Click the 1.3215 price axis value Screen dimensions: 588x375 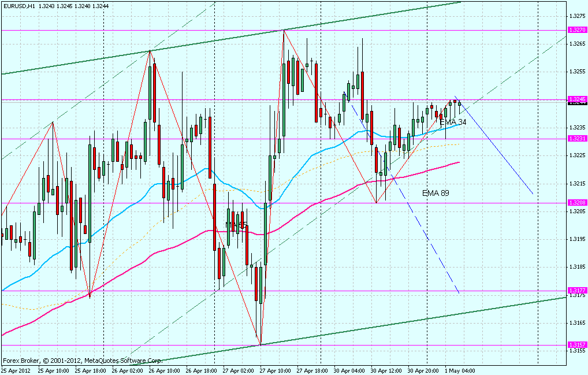pos(577,183)
